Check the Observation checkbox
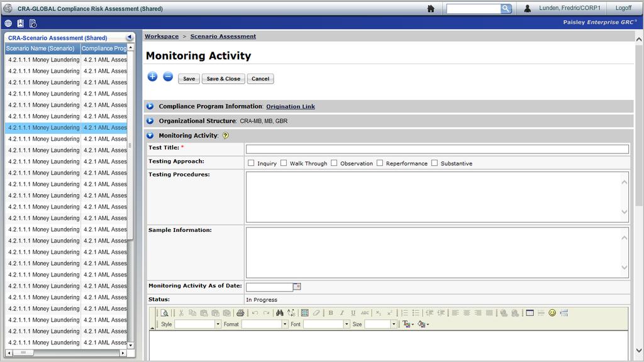This screenshot has height=362, width=644. (334, 163)
